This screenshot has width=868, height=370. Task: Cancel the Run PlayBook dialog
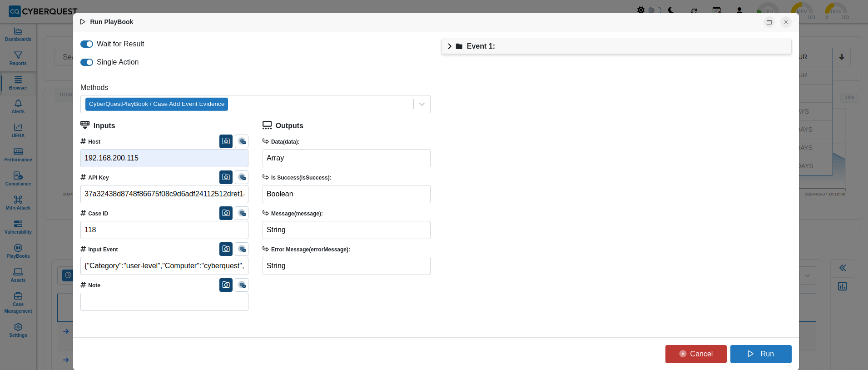click(696, 354)
